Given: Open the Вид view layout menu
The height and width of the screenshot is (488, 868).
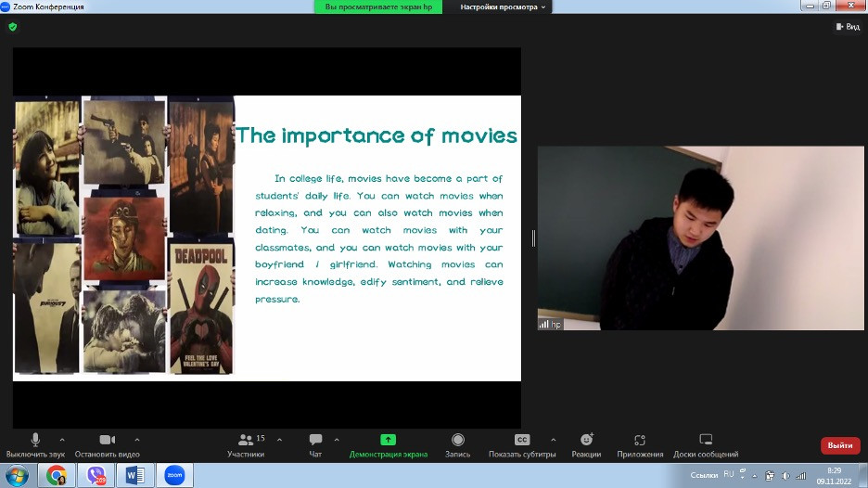Looking at the screenshot, I should click(848, 27).
